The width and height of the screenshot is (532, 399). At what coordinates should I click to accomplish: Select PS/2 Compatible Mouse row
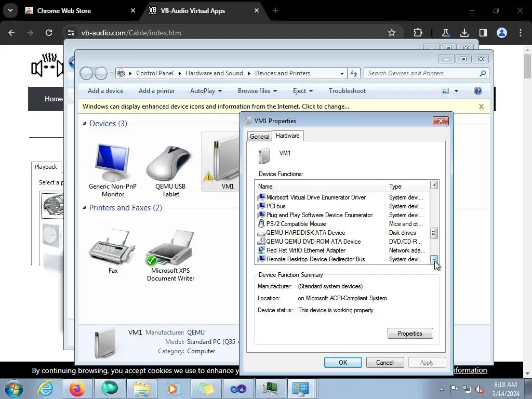[342, 224]
